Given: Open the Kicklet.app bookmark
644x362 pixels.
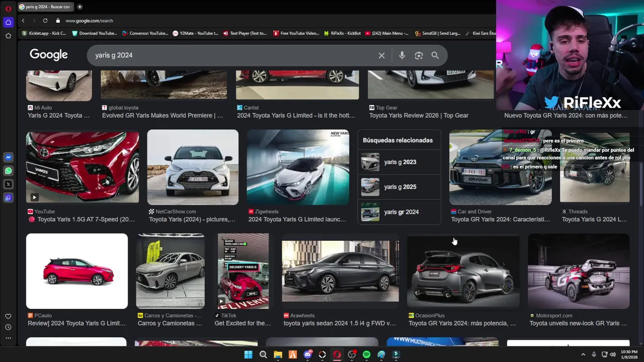Looking at the screenshot, I should coord(44,33).
